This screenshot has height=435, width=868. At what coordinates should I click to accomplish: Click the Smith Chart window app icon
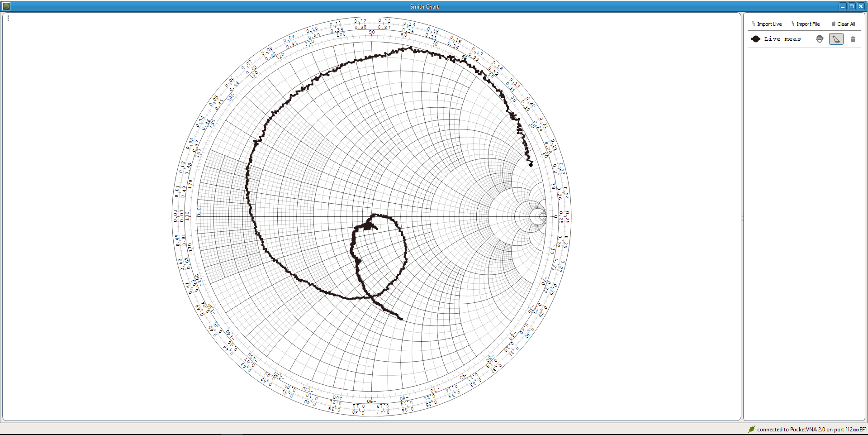coord(6,6)
